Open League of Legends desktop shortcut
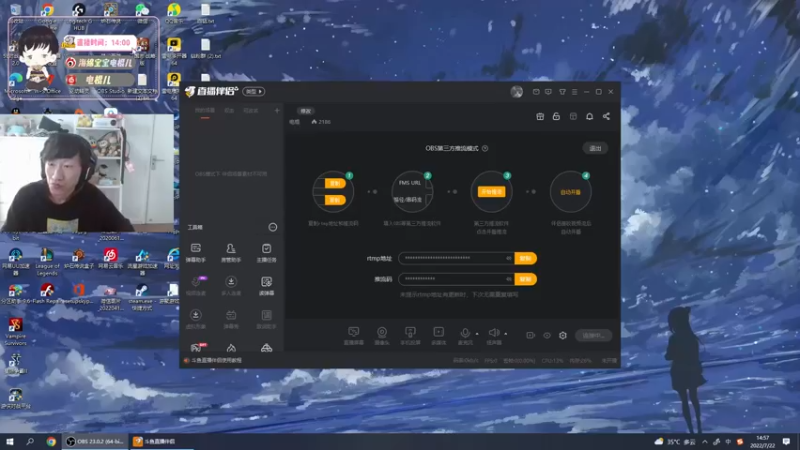This screenshot has width=800, height=450. pyautogui.click(x=47, y=262)
